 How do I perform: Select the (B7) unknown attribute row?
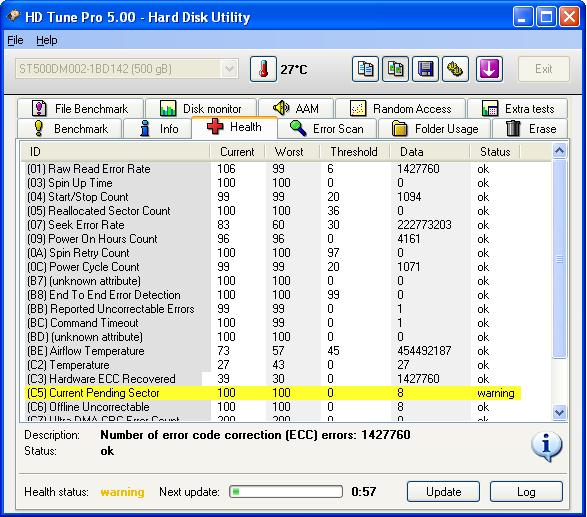pos(273,281)
